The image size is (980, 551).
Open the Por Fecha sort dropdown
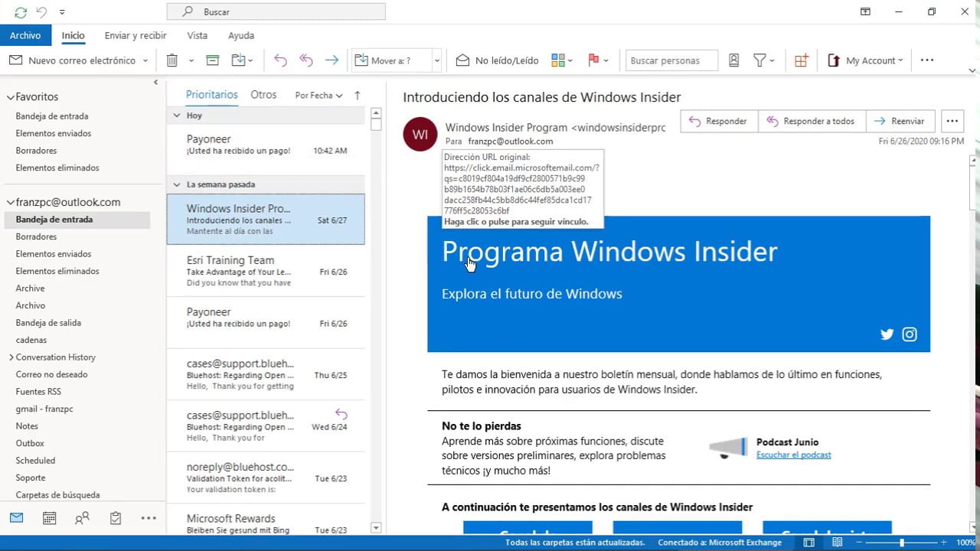click(x=318, y=96)
